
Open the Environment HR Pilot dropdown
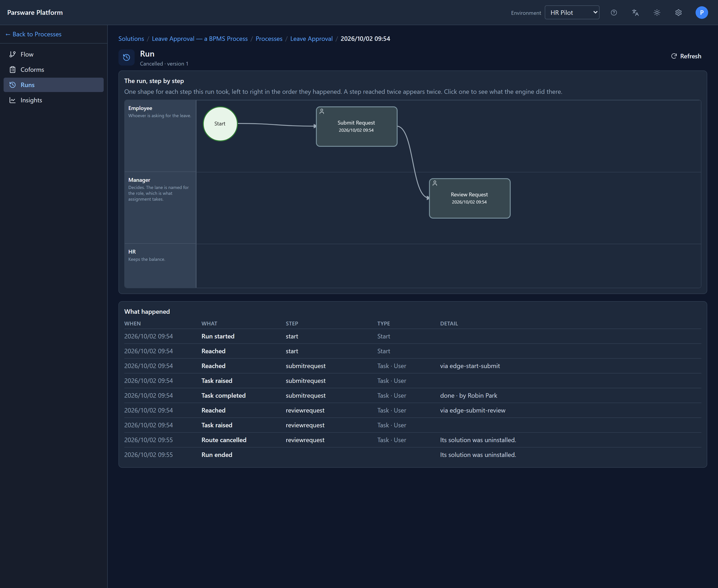(x=572, y=13)
